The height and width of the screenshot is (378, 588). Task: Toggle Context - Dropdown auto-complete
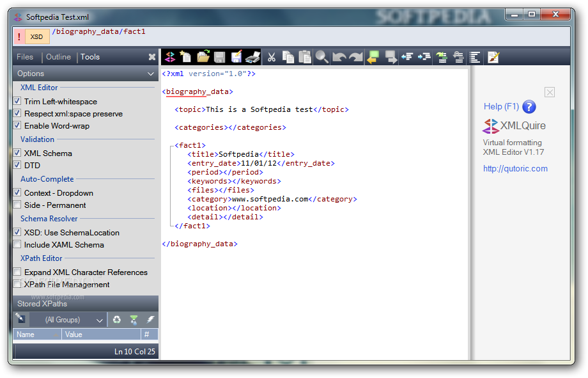tap(17, 193)
